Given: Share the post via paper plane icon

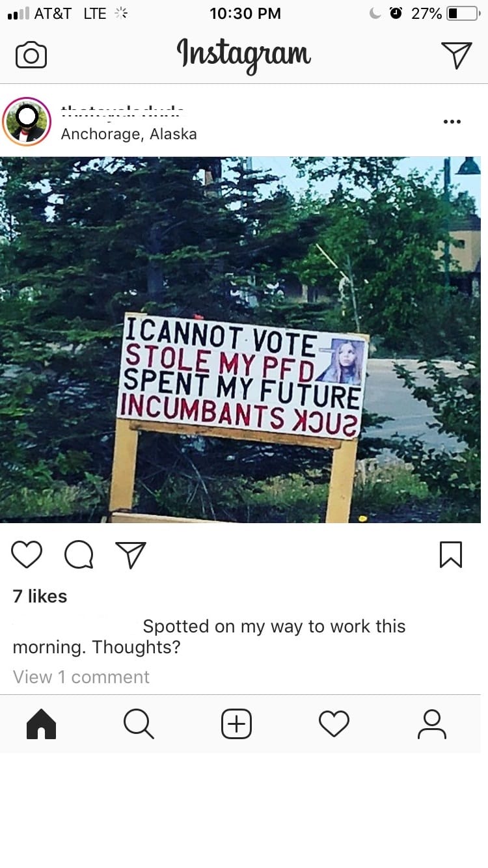Looking at the screenshot, I should tap(130, 554).
